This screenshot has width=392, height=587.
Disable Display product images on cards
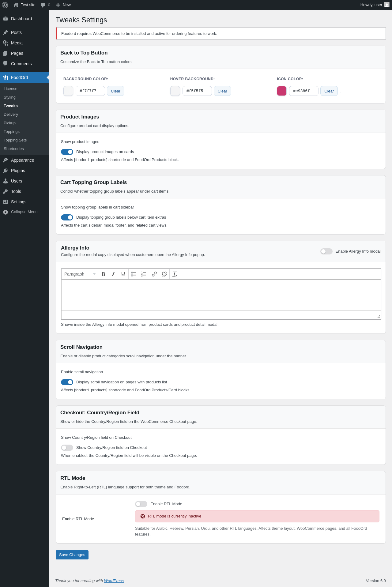(x=67, y=152)
